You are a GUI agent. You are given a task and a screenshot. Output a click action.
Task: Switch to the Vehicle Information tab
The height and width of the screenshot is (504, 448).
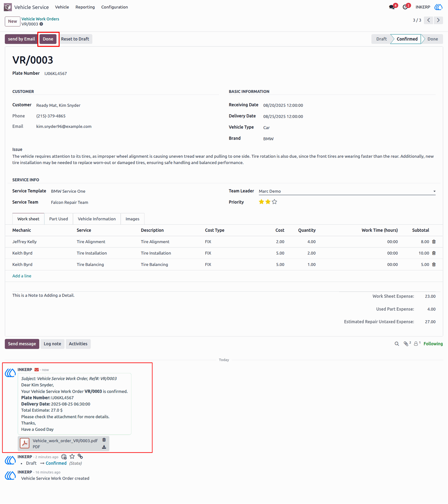[97, 219]
